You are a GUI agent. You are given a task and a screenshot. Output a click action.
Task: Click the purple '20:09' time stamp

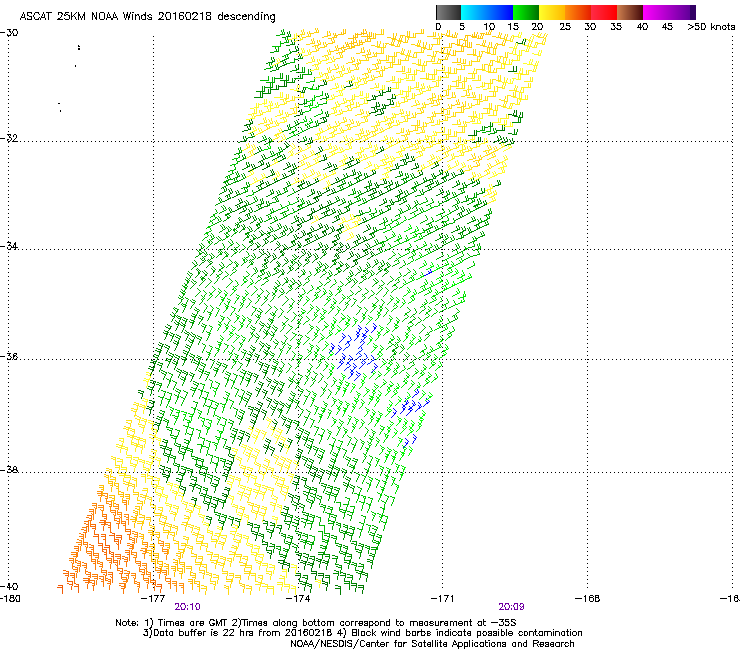click(x=511, y=607)
